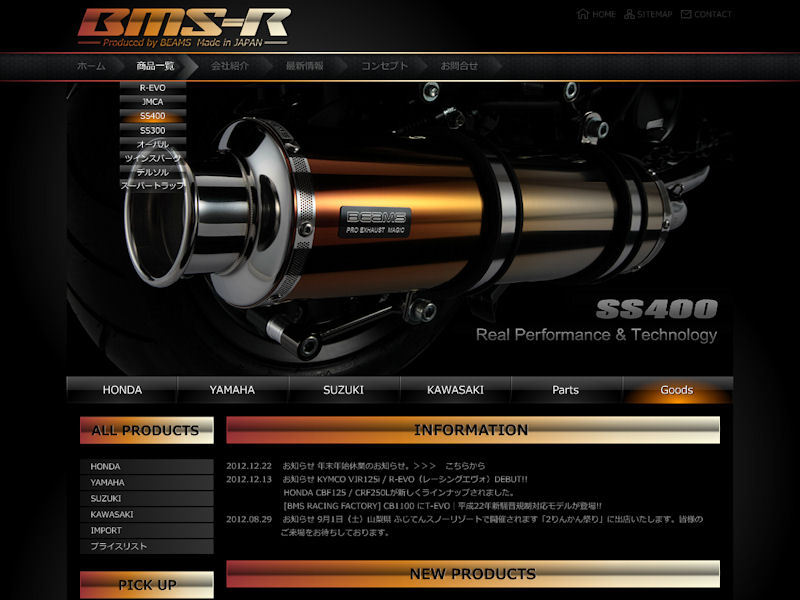800x600 pixels.
Task: Choose R-EVO from the product submenu
Action: tap(153, 88)
